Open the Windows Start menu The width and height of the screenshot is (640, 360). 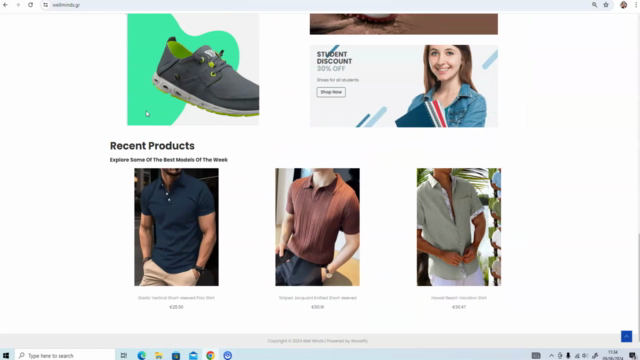[x=6, y=356]
